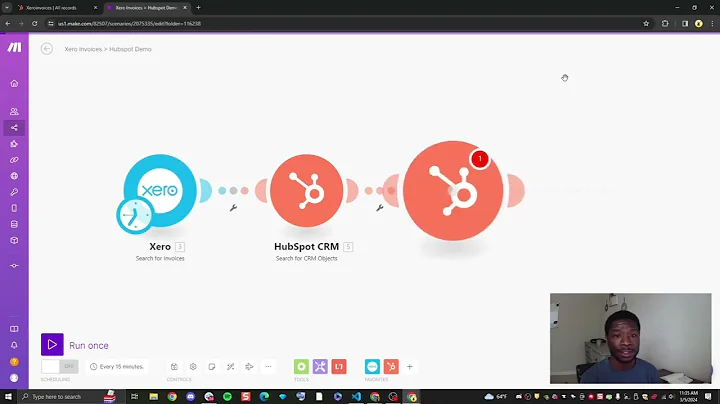Open Keys icon in sidebar
Image resolution: width=720 pixels, height=404 pixels.
(x=14, y=192)
